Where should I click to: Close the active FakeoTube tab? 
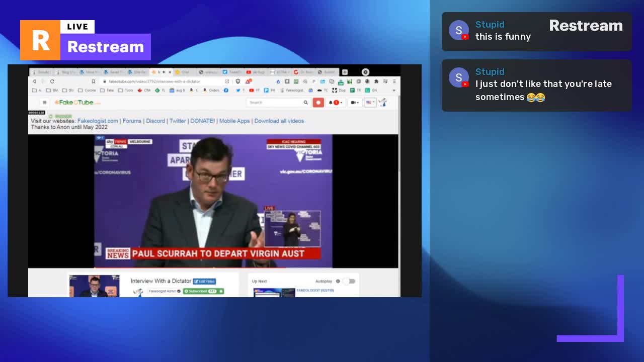click(170, 72)
